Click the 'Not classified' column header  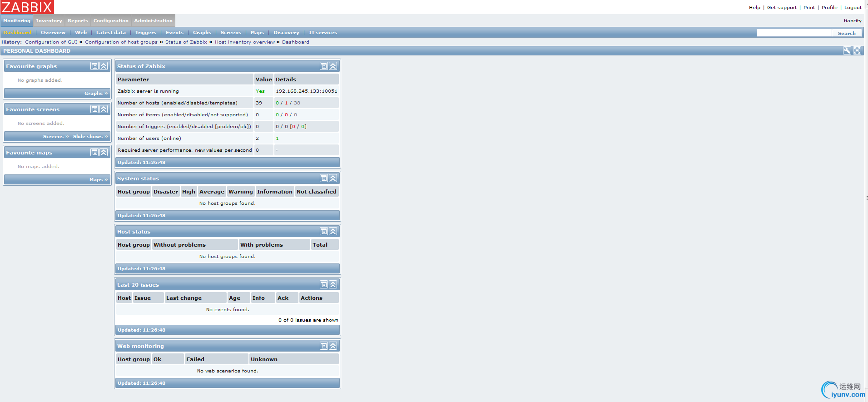point(317,192)
